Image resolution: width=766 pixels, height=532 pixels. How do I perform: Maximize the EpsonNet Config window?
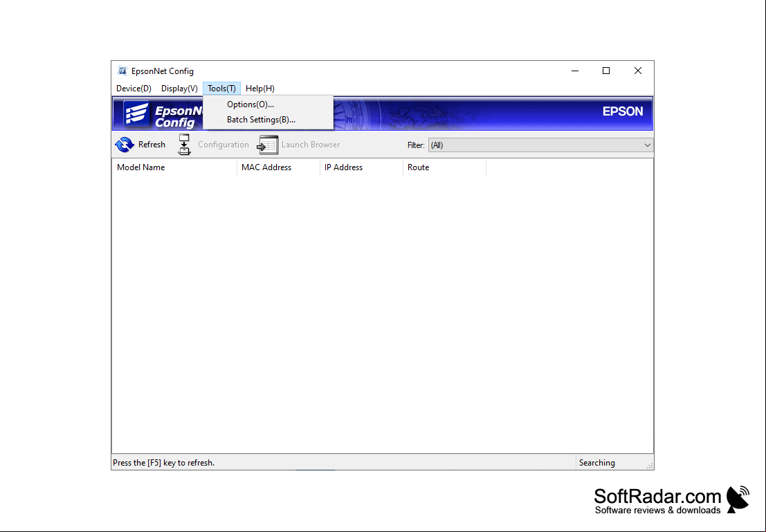pos(606,71)
